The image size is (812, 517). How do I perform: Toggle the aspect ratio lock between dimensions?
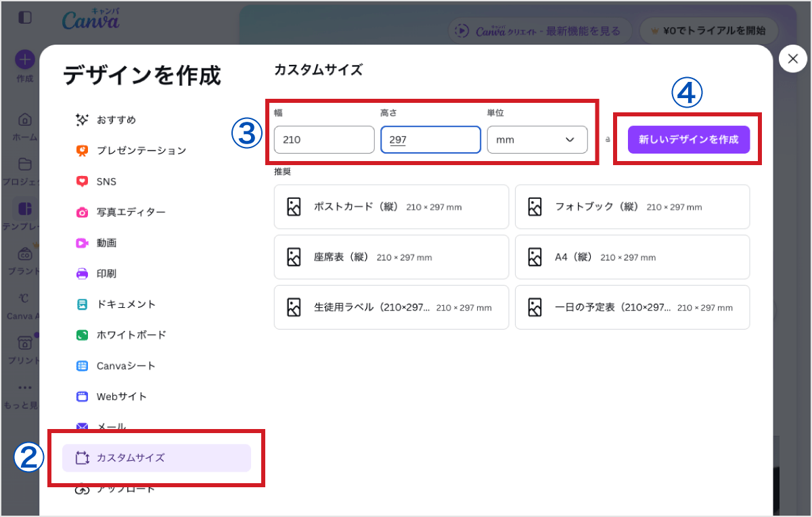pyautogui.click(x=608, y=139)
